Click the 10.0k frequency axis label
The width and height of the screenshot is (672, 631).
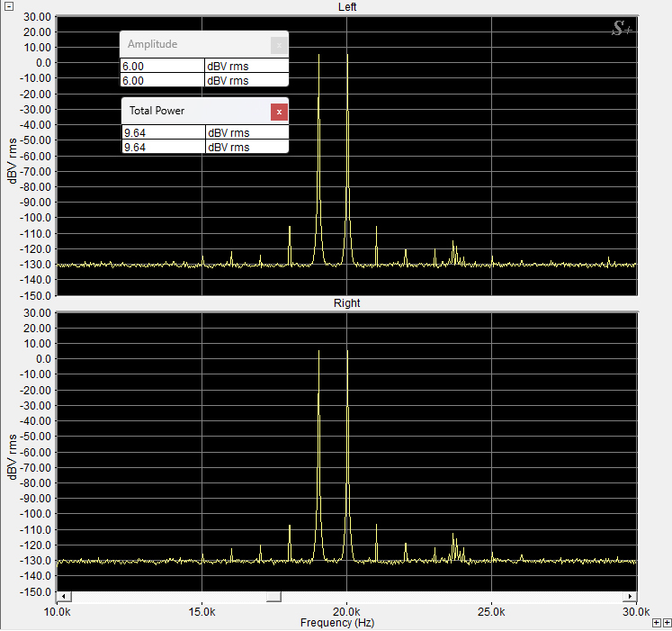[57, 612]
